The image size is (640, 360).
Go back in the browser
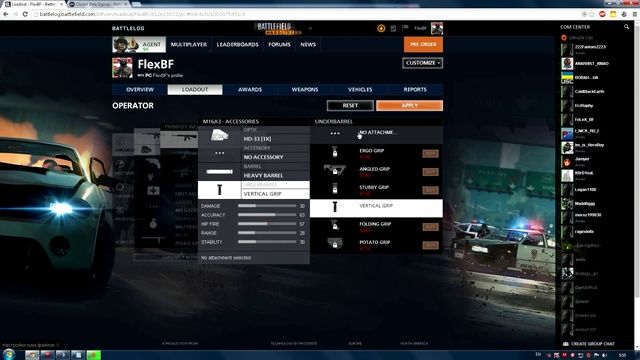pos(6,14)
